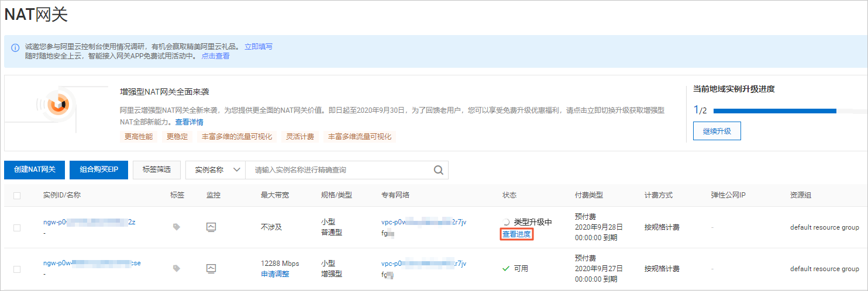Click the 丰富多维流量可视化 tag

coord(360,137)
